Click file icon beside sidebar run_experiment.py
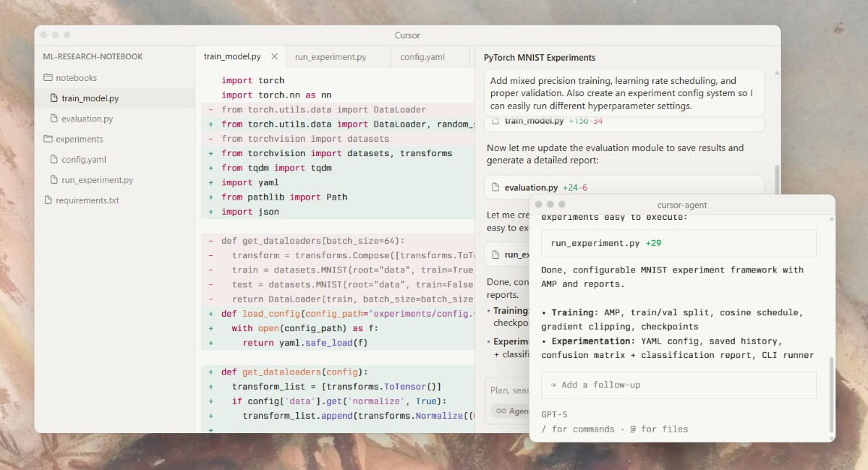Image resolution: width=868 pixels, height=470 pixels. (54, 180)
